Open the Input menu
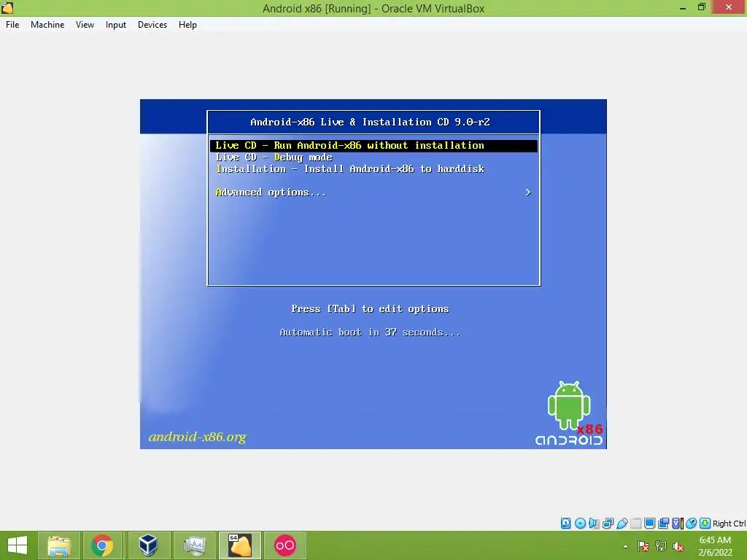Viewport: 747px width, 560px height. pos(116,25)
